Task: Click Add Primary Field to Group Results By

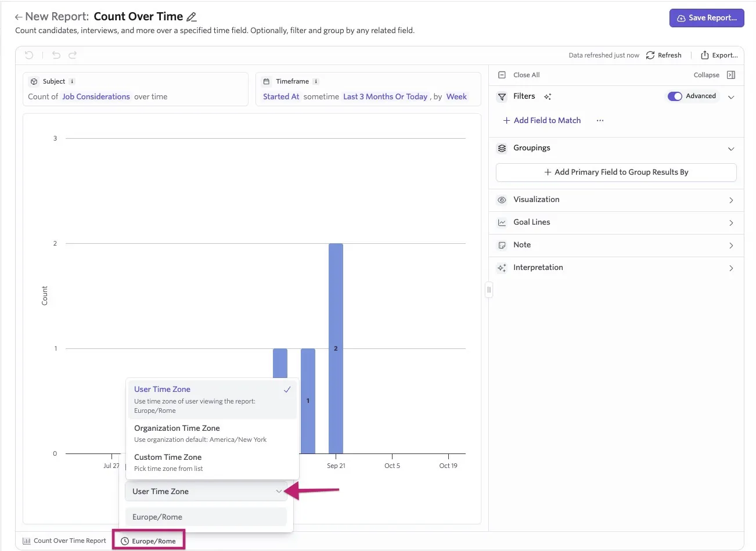Action: point(616,172)
